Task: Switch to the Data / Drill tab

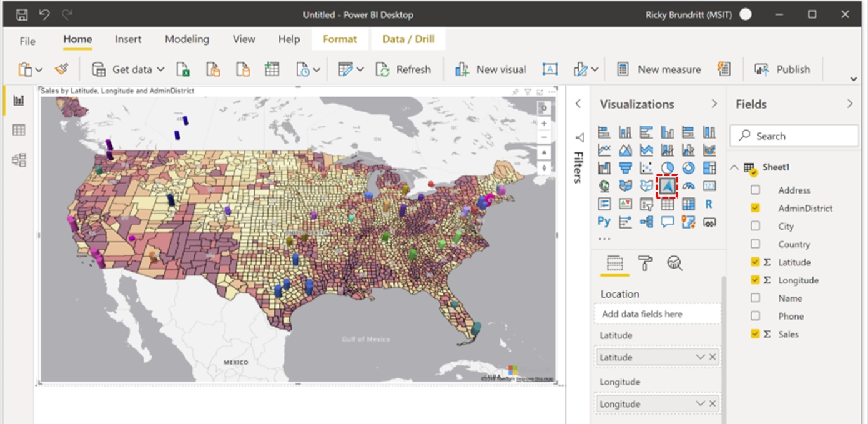Action: 408,39
